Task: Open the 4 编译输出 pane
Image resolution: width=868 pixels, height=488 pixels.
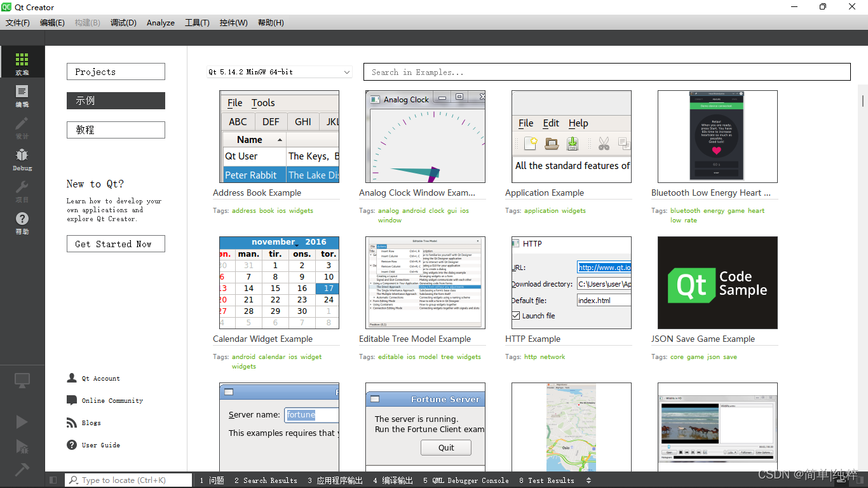Action: 393,480
